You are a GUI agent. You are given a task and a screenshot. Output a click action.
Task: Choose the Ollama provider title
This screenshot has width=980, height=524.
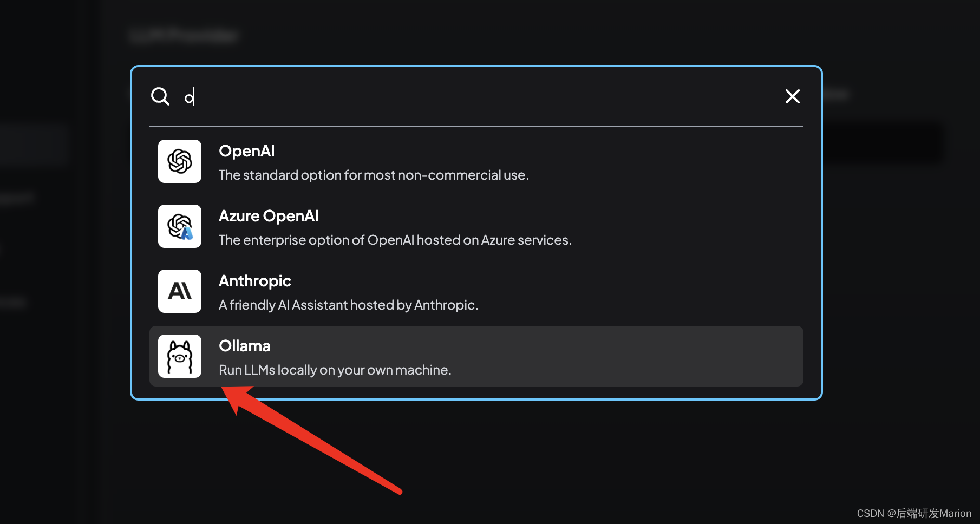[244, 346]
